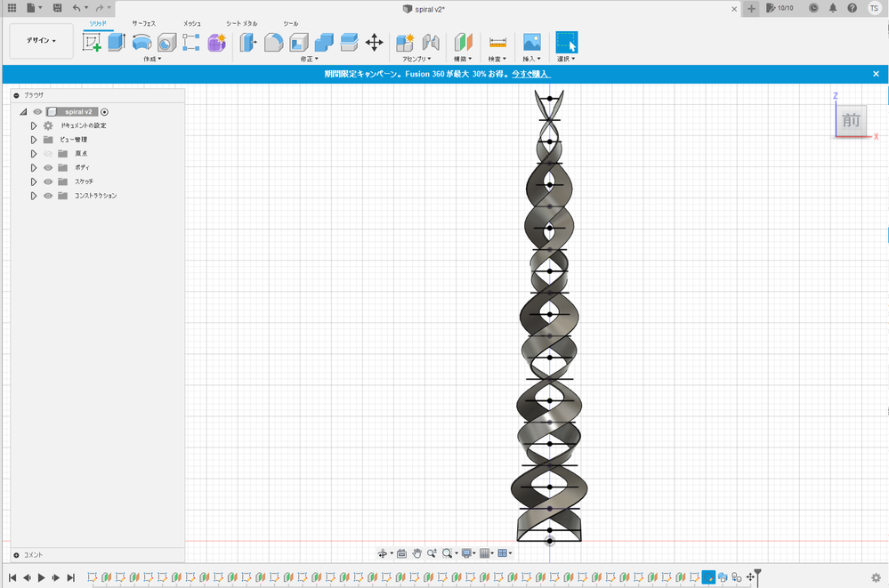Dismiss the blue promotion banner
Screen dimensions: 889x588
point(876,75)
